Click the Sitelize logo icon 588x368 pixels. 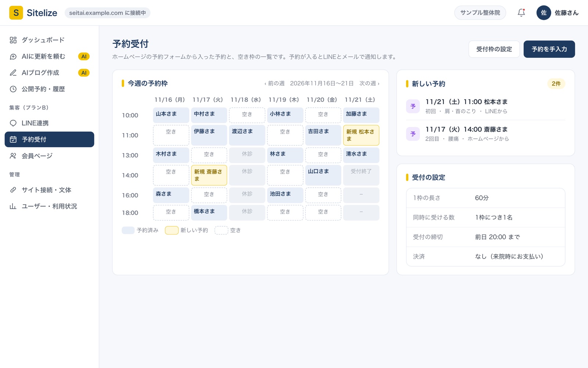(16, 13)
